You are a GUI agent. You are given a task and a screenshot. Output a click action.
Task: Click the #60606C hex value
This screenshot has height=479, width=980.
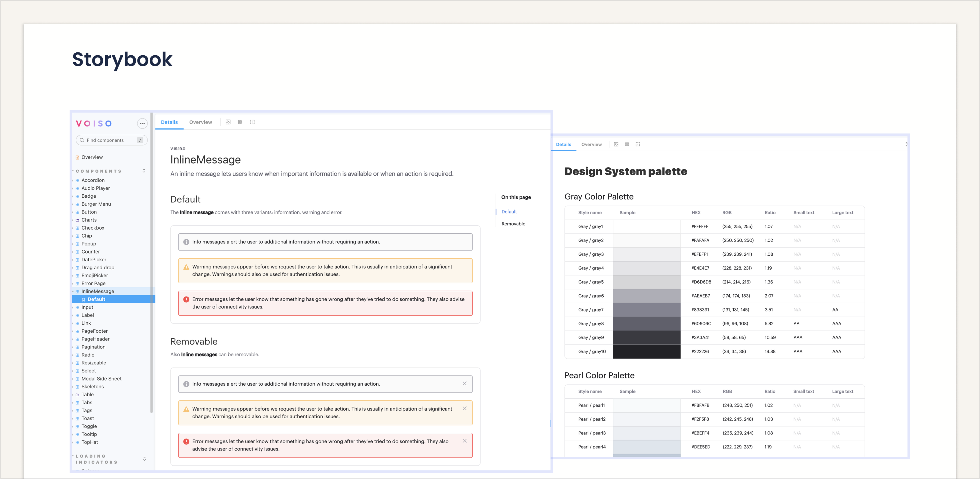point(701,324)
